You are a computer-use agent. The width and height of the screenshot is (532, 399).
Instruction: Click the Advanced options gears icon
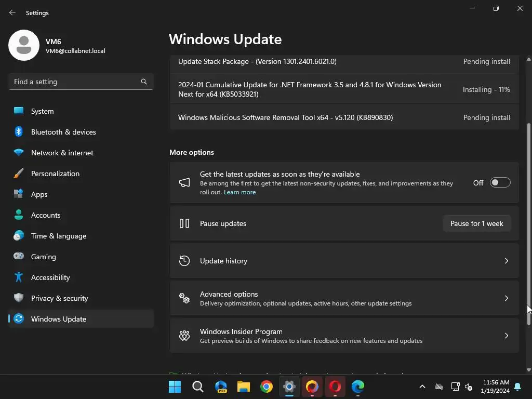point(184,298)
